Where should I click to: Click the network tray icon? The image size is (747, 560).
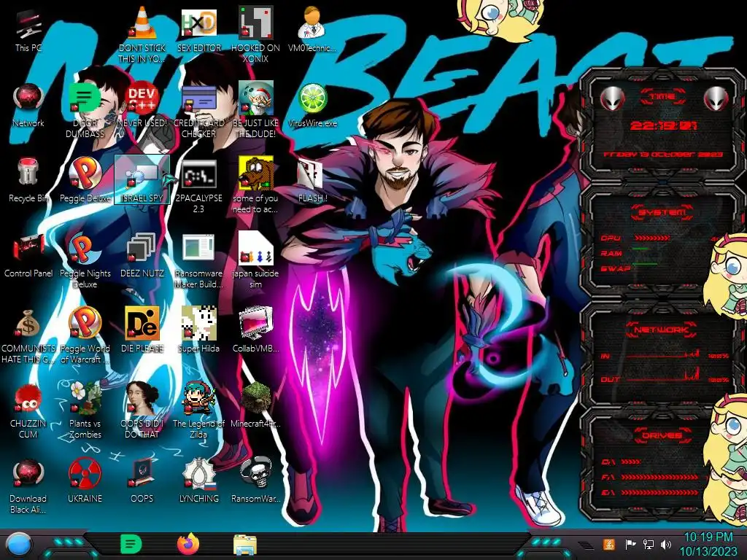649,544
